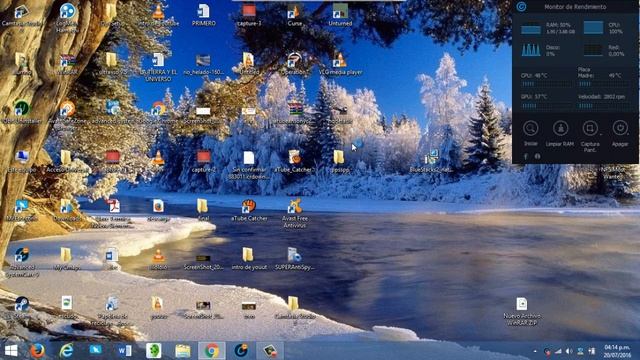640x360 pixels.
Task: Open BlueStacks installer icon on desktop
Action: coord(431,160)
